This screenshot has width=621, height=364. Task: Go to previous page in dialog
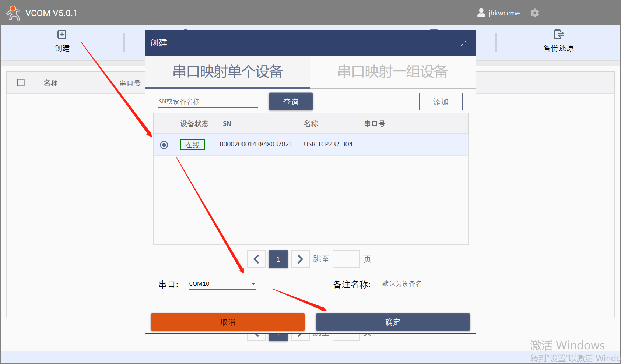(x=256, y=259)
